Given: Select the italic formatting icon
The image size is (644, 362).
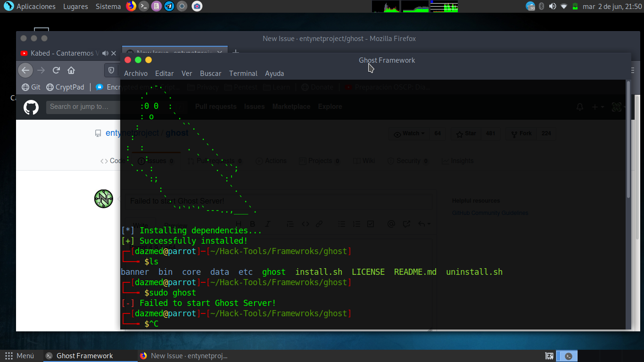Looking at the screenshot, I should [267, 223].
